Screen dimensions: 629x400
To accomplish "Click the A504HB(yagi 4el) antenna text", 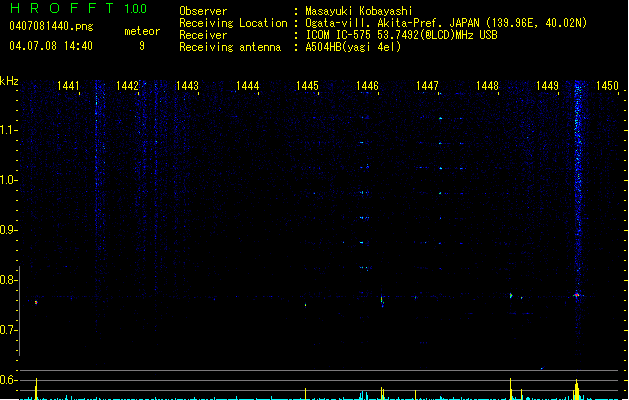I will (x=353, y=47).
